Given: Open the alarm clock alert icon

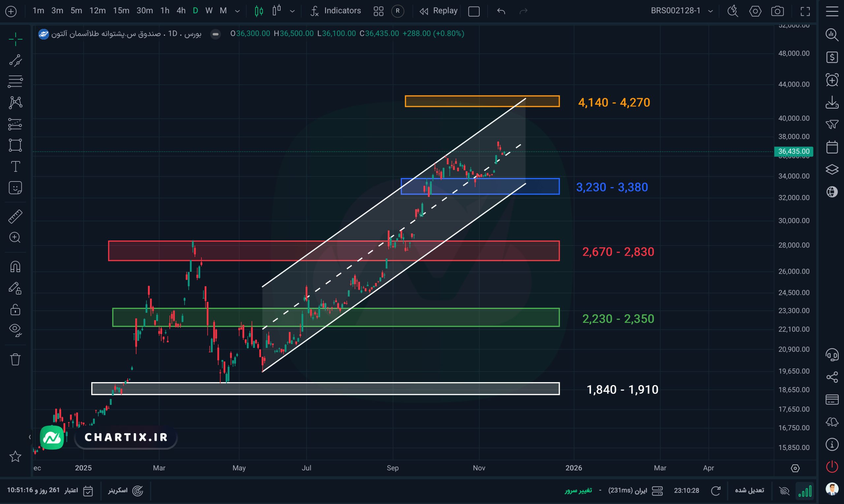Looking at the screenshot, I should pos(832,80).
